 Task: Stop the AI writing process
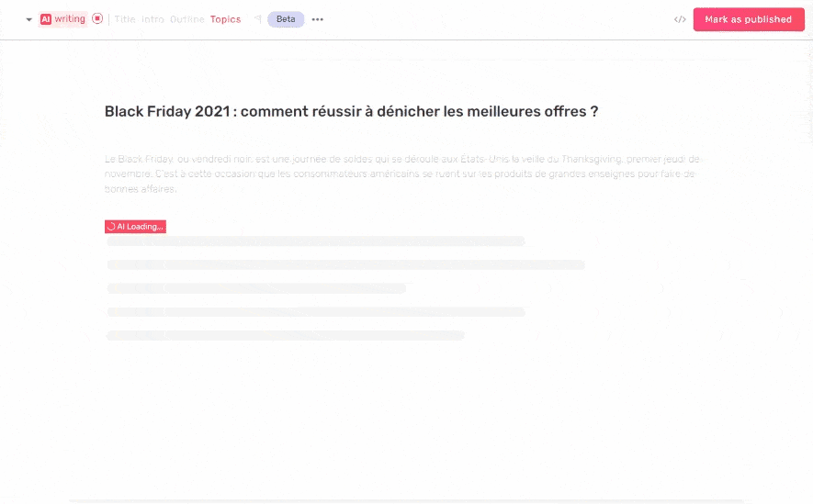click(97, 18)
